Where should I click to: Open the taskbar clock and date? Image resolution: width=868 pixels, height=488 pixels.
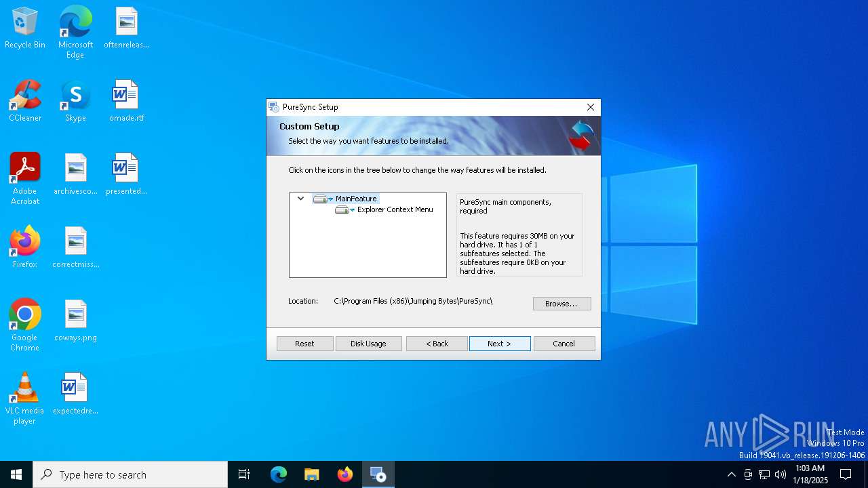(x=810, y=474)
